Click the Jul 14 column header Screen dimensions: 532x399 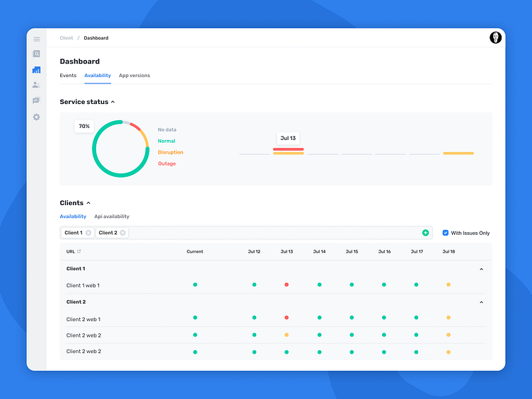pyautogui.click(x=319, y=251)
